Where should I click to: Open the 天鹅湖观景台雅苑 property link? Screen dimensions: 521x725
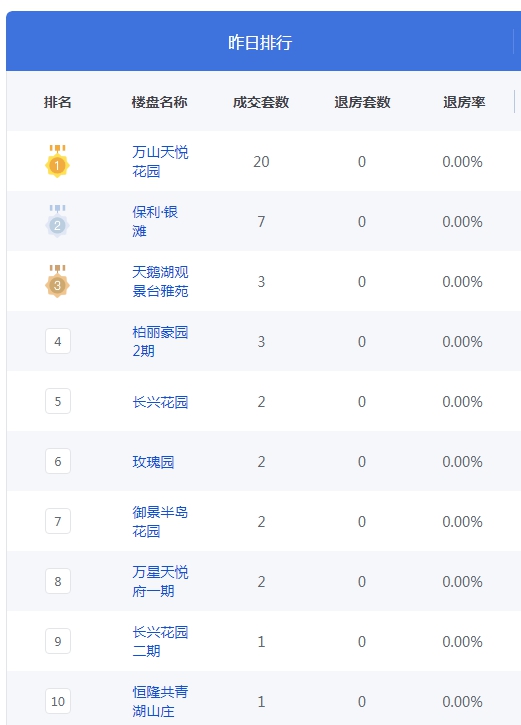160,282
